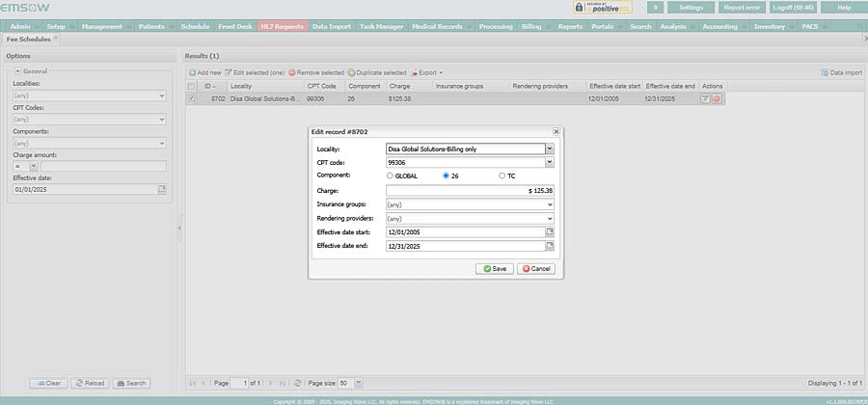Viewport: 868px width, 405px height.
Task: Select the TC component radio button
Action: point(502,175)
